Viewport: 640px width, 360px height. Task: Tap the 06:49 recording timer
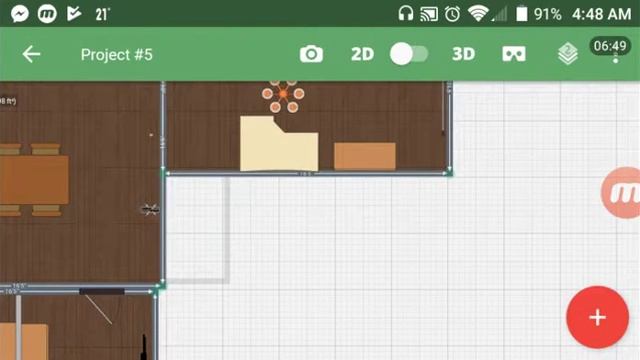pyautogui.click(x=610, y=46)
